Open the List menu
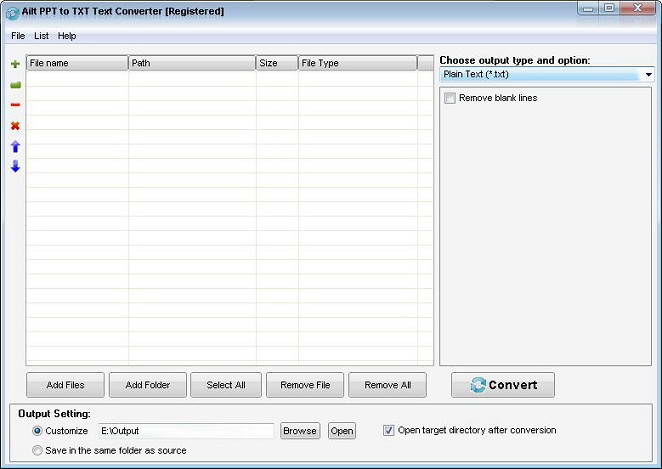 pyautogui.click(x=41, y=36)
